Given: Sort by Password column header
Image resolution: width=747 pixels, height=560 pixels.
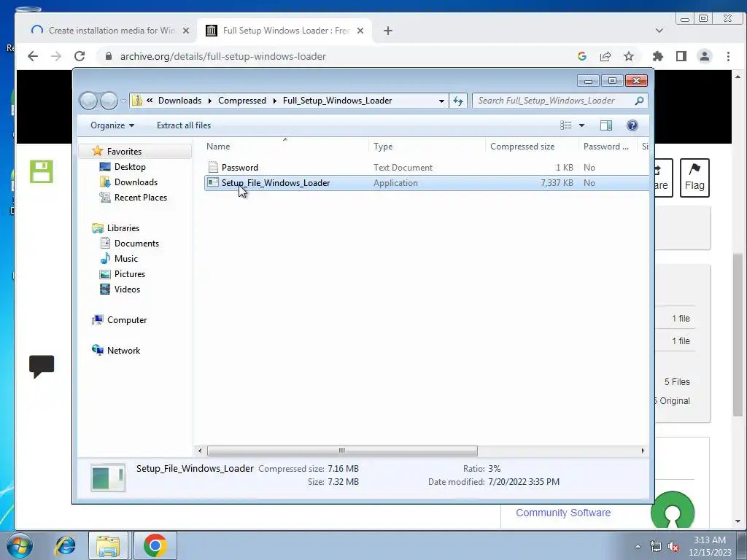Looking at the screenshot, I should 608,146.
